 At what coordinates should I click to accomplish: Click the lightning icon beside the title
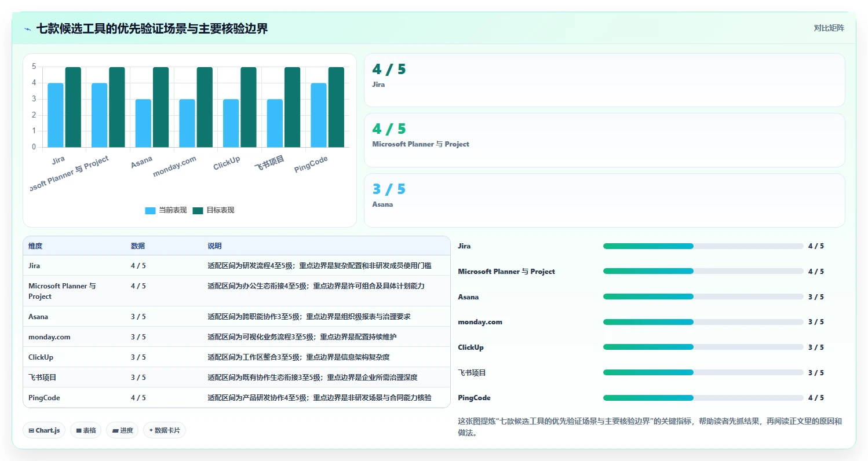click(x=28, y=29)
